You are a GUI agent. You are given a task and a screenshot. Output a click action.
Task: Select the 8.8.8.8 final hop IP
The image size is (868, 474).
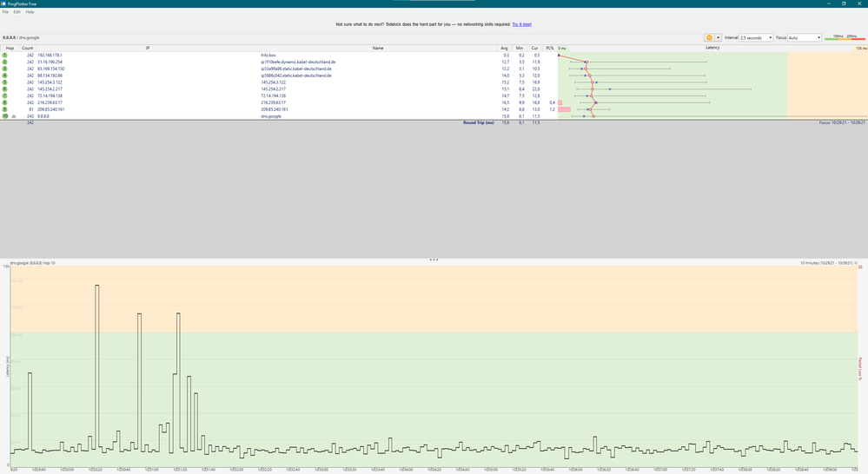[43, 116]
